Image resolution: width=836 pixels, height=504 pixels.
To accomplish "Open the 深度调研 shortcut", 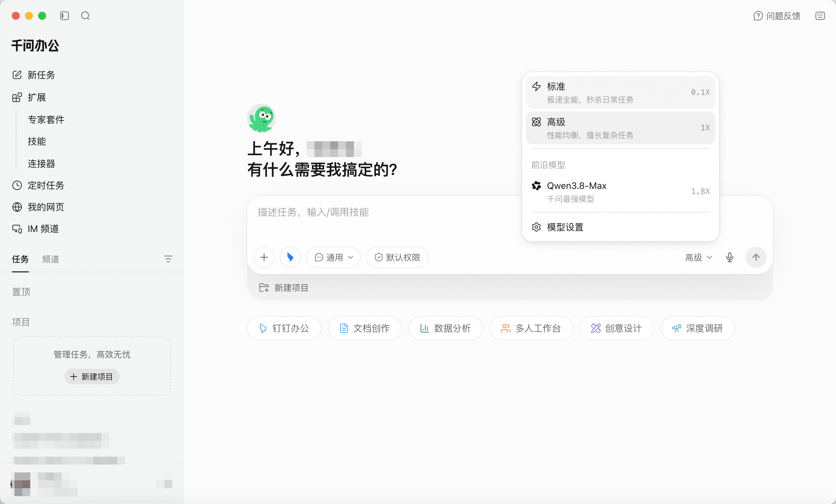I will pos(698,328).
